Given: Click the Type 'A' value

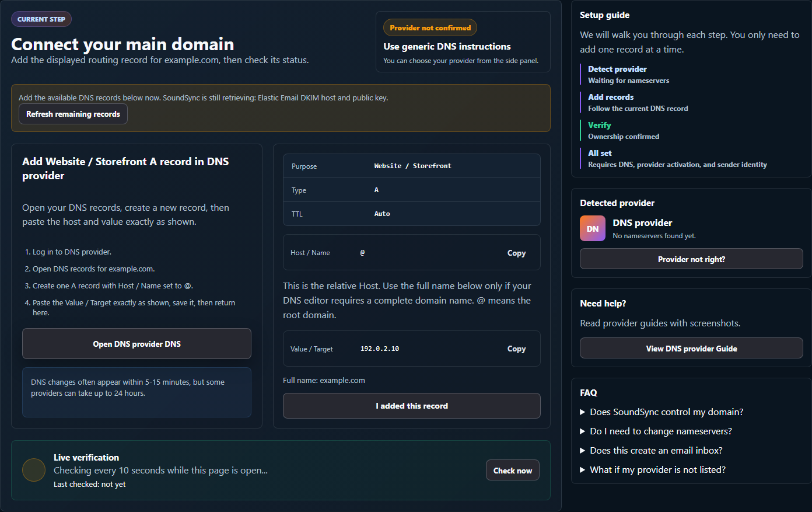Looking at the screenshot, I should click(x=376, y=190).
